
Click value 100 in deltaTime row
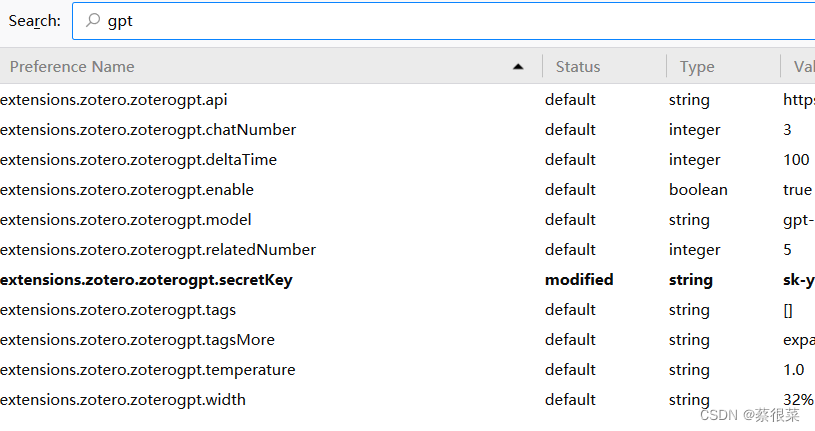click(x=796, y=160)
